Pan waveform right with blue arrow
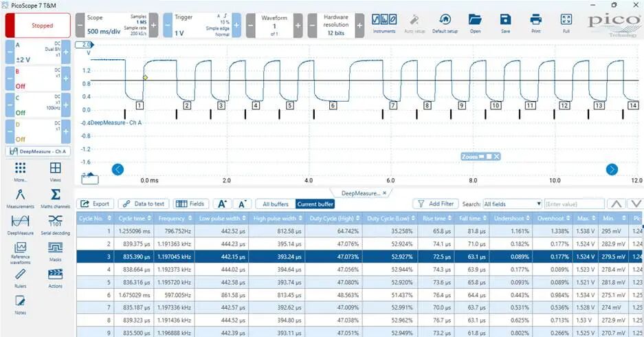The width and height of the screenshot is (644, 337). click(612, 169)
